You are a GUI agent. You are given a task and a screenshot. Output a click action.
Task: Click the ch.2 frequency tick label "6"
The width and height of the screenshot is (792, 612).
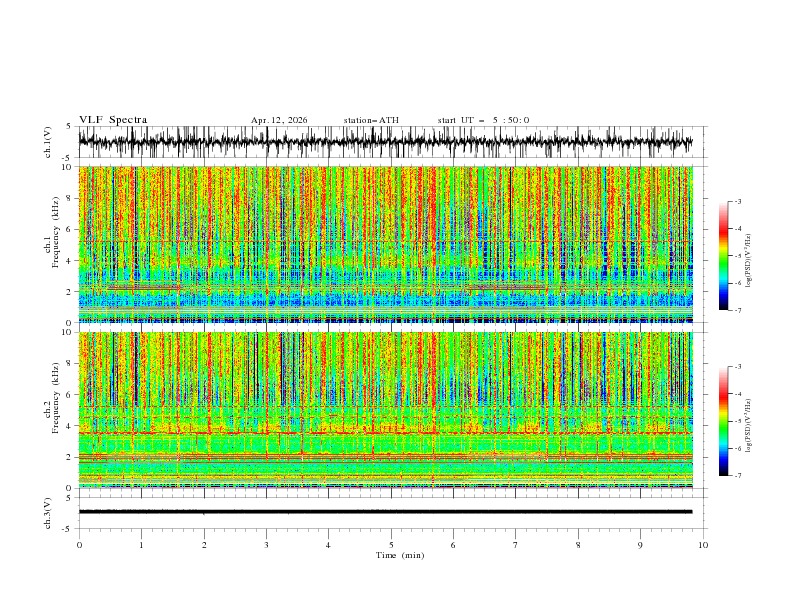71,395
